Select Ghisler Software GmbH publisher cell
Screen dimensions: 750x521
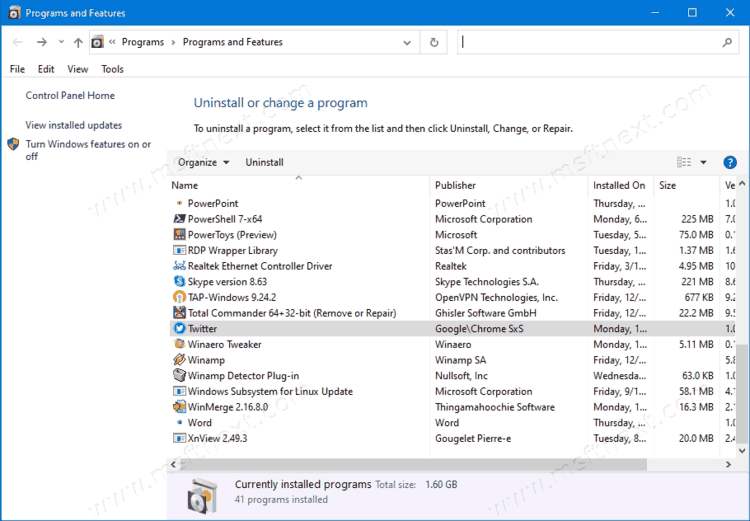click(485, 313)
